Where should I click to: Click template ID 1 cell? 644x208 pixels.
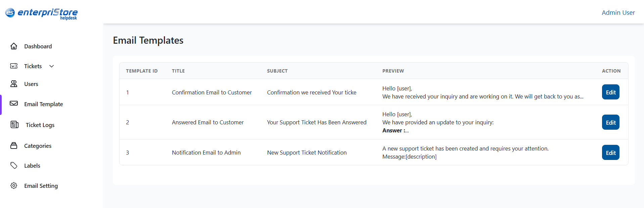point(128,92)
